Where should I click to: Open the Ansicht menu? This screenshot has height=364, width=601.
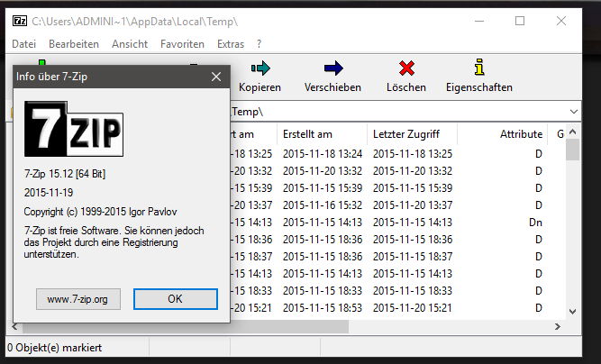[130, 44]
